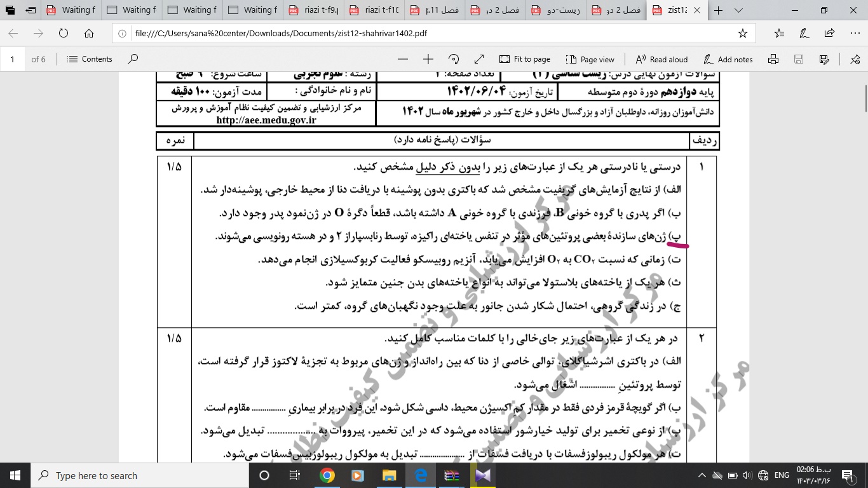Open the Page view layout options
The image size is (868, 488).
click(590, 59)
